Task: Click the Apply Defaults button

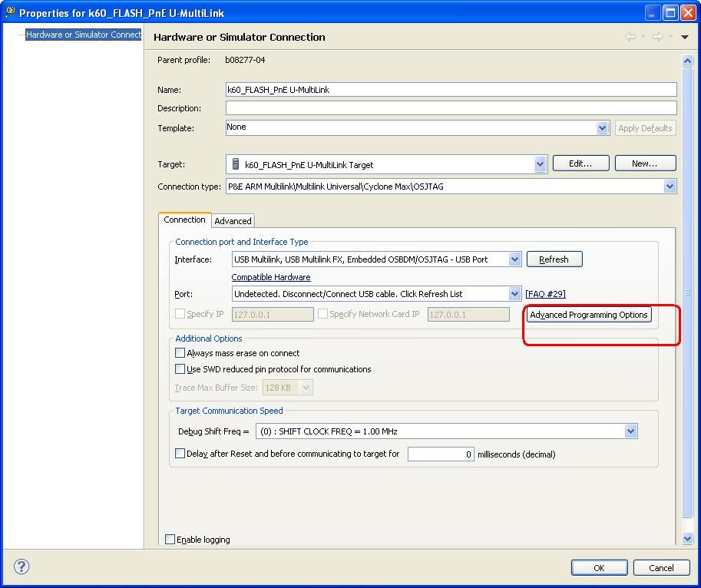Action: (x=645, y=128)
